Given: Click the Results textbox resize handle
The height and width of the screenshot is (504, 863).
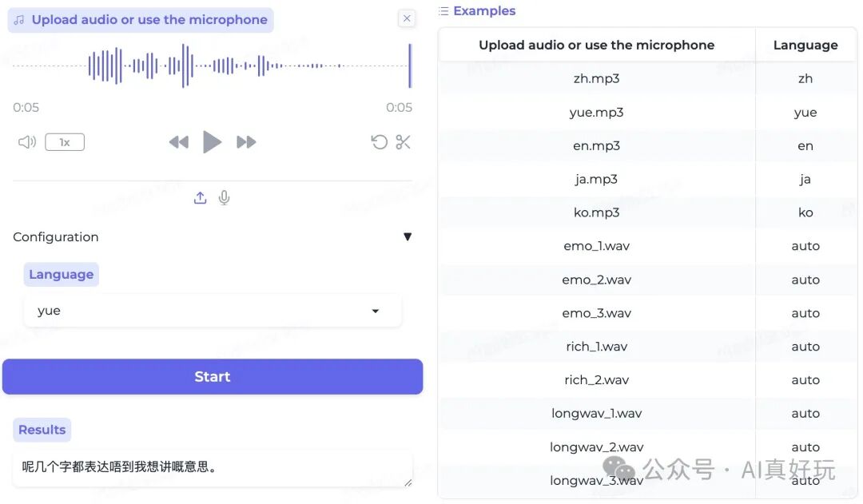Looking at the screenshot, I should (x=408, y=482).
